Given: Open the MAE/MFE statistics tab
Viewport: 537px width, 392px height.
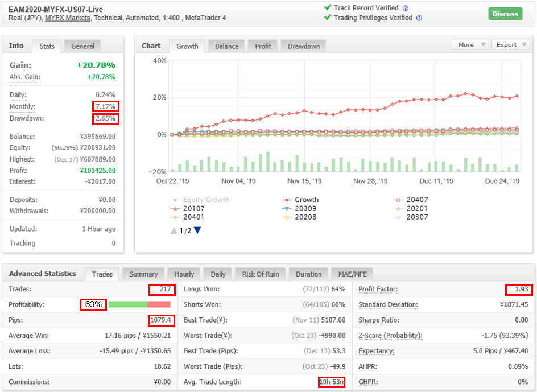Looking at the screenshot, I should (x=353, y=274).
